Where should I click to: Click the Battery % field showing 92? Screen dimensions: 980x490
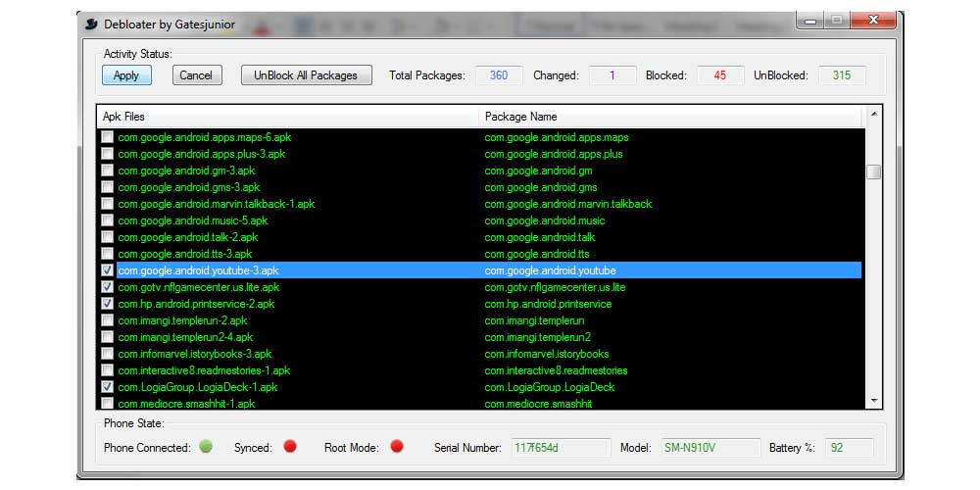point(850,448)
